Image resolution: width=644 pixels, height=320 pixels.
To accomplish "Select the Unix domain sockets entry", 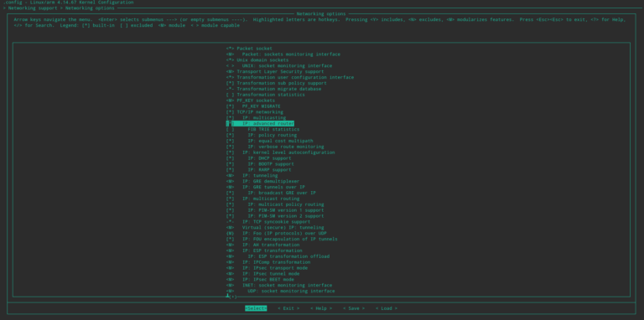I will coord(257,60).
